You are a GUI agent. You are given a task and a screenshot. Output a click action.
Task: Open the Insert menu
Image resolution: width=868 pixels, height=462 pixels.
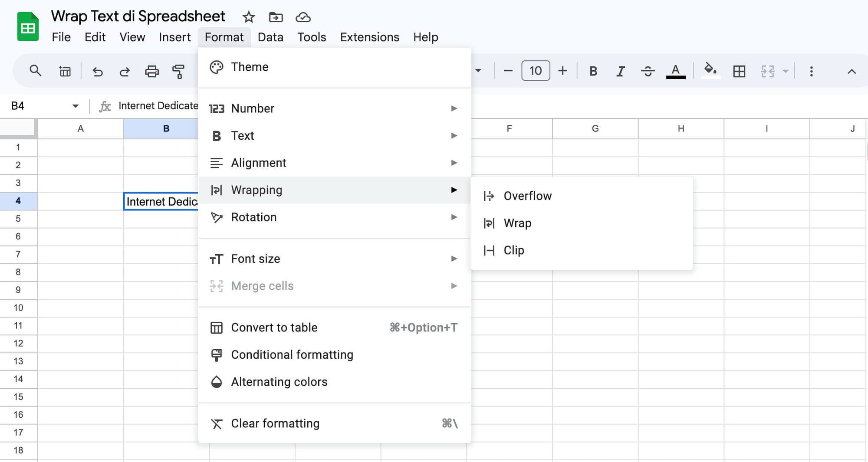[x=174, y=37]
